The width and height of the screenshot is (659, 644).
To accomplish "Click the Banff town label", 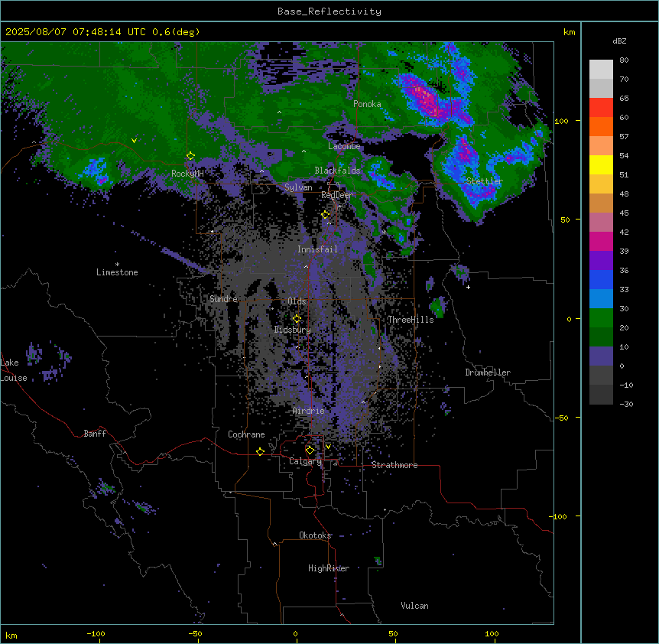I will 95,434.
